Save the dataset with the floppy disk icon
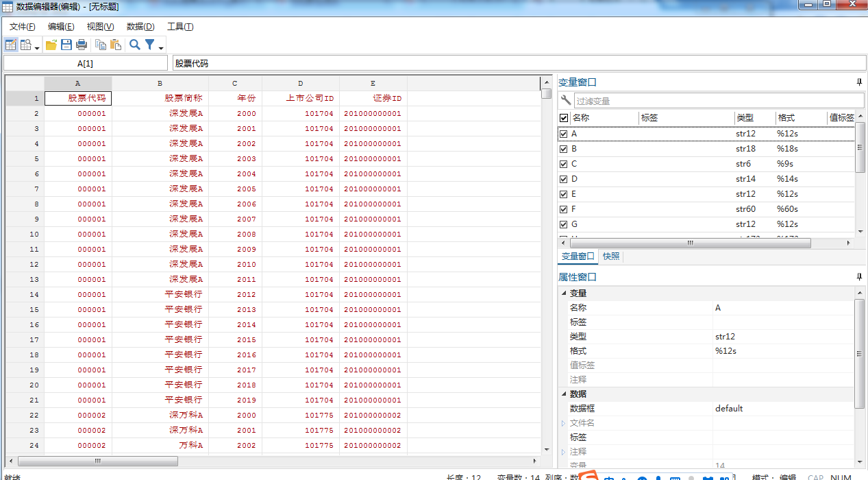This screenshot has width=868, height=480. (x=66, y=45)
